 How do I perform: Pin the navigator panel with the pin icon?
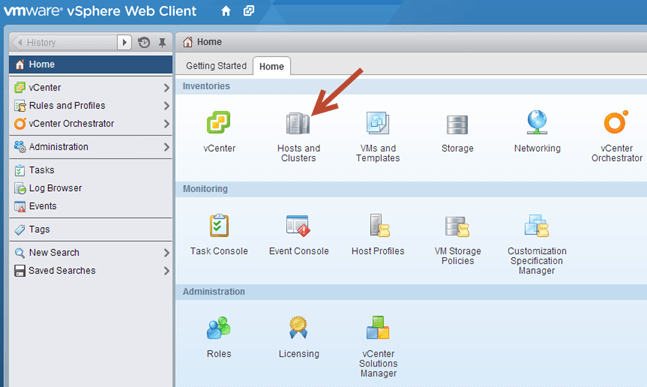(162, 42)
